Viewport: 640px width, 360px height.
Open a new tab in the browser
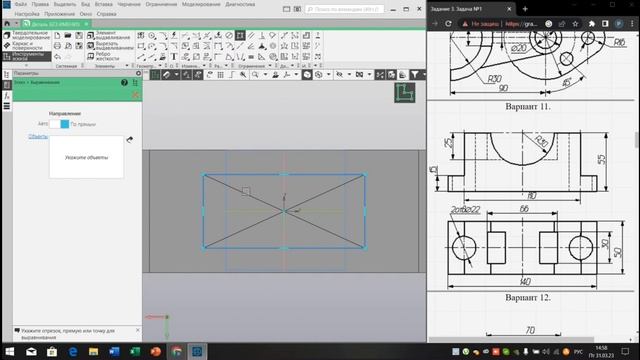pyautogui.click(x=525, y=9)
